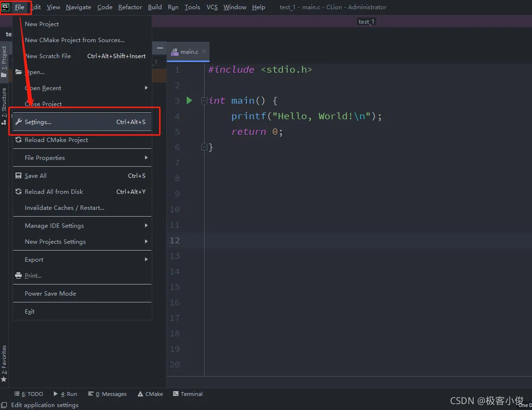Click the Print printer icon
532x410 pixels.
[18, 276]
